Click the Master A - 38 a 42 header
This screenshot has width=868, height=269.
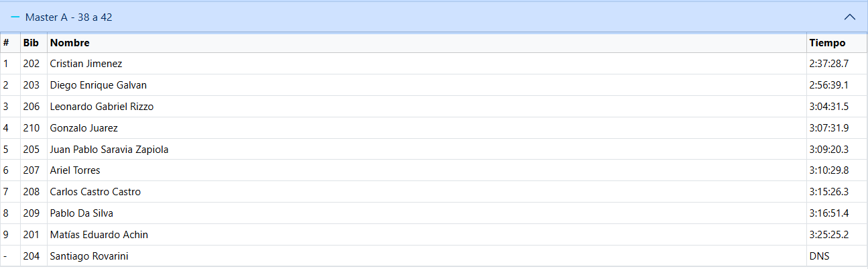(x=434, y=17)
